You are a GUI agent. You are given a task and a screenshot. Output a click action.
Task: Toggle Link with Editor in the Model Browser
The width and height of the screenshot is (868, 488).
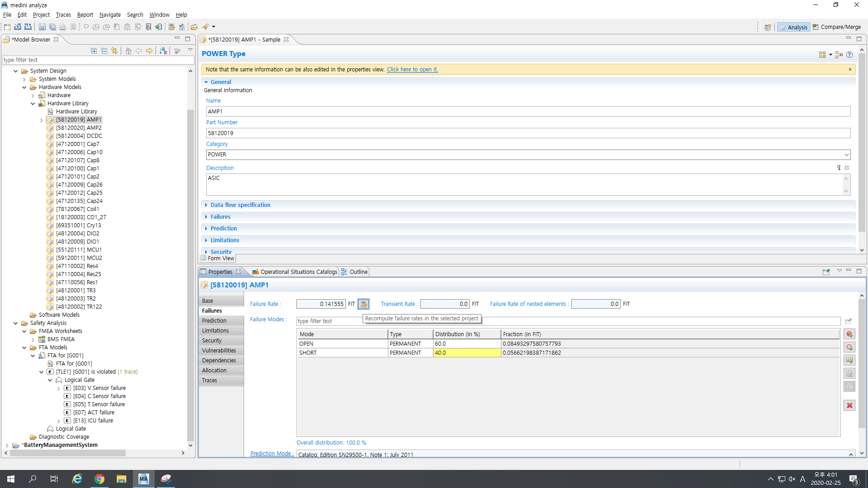[115, 51]
